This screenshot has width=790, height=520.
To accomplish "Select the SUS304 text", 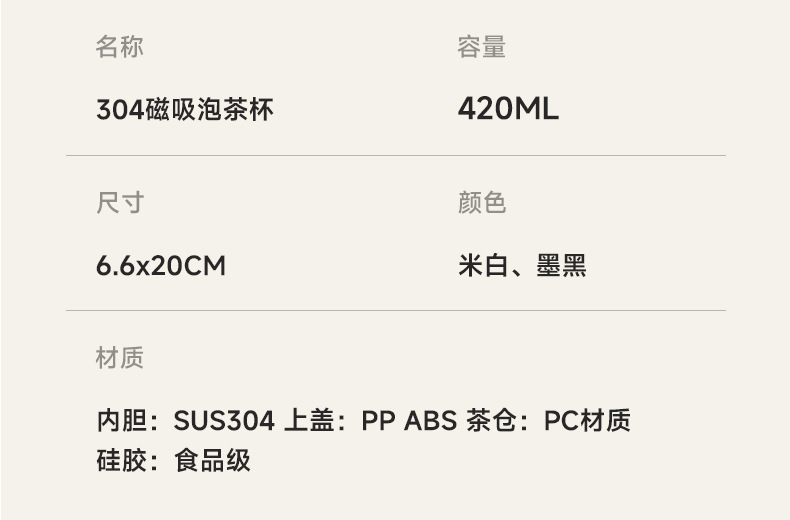I will pyautogui.click(x=224, y=421).
